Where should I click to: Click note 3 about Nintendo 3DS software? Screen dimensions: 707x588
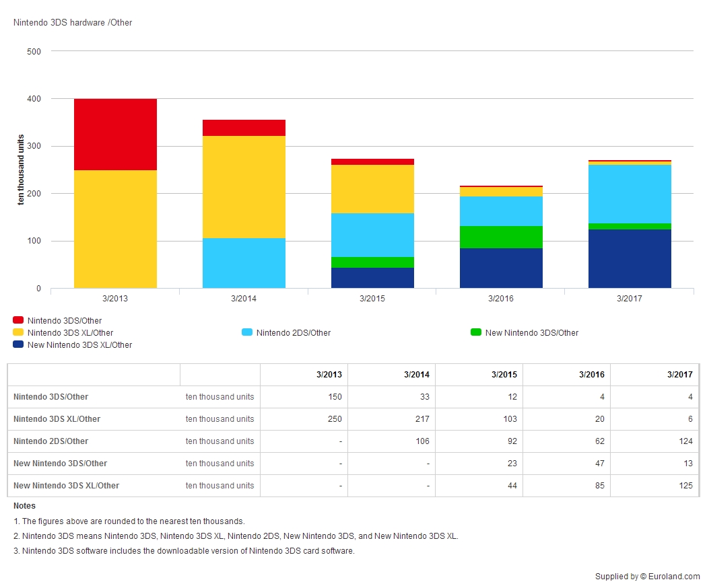[184, 551]
